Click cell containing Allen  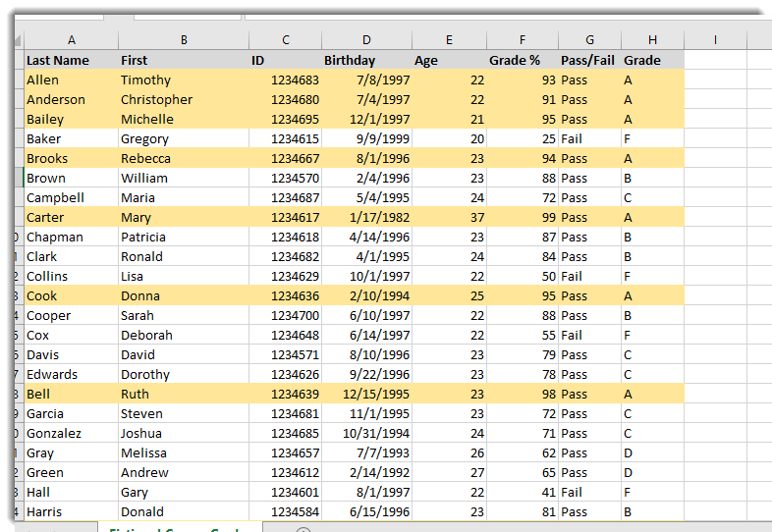tap(71, 80)
